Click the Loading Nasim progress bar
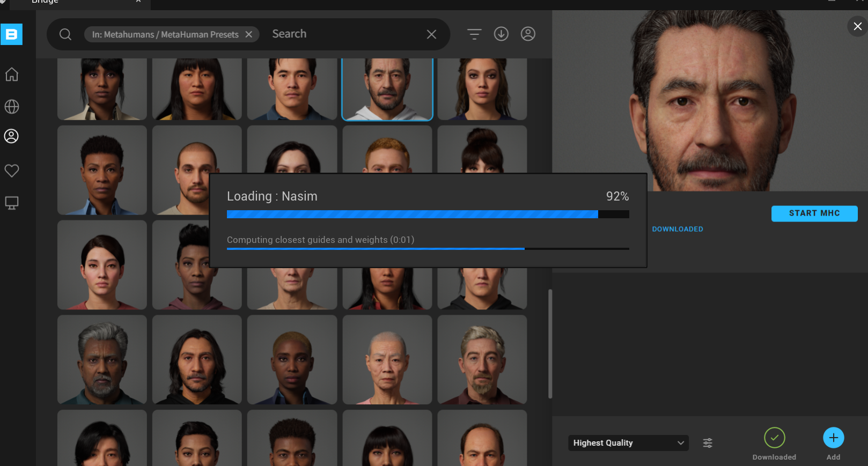Viewport: 868px width, 466px height. (428, 214)
